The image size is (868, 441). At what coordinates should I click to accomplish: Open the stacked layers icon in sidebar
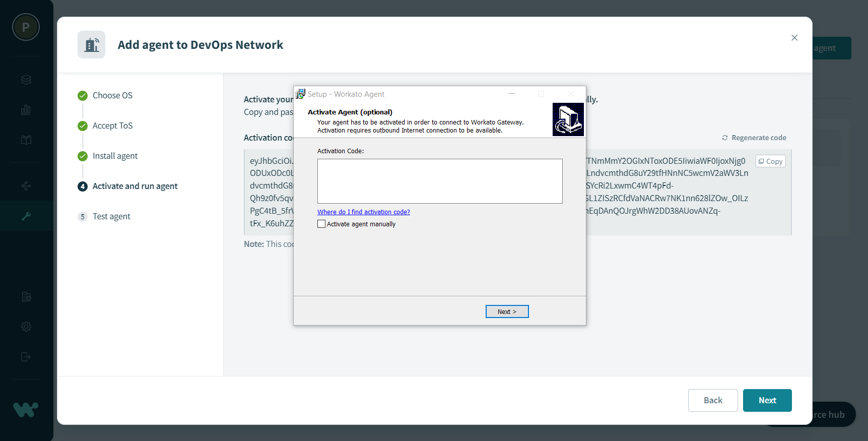pos(26,80)
